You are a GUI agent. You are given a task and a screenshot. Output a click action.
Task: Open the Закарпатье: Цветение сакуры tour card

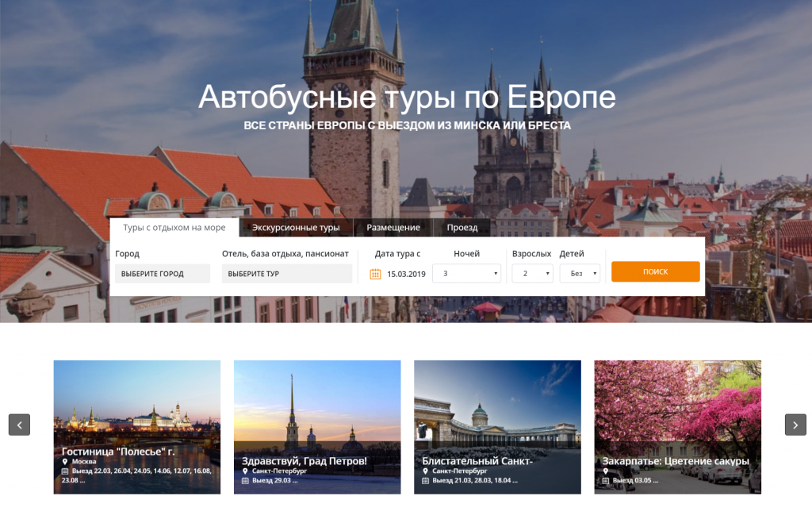click(678, 428)
